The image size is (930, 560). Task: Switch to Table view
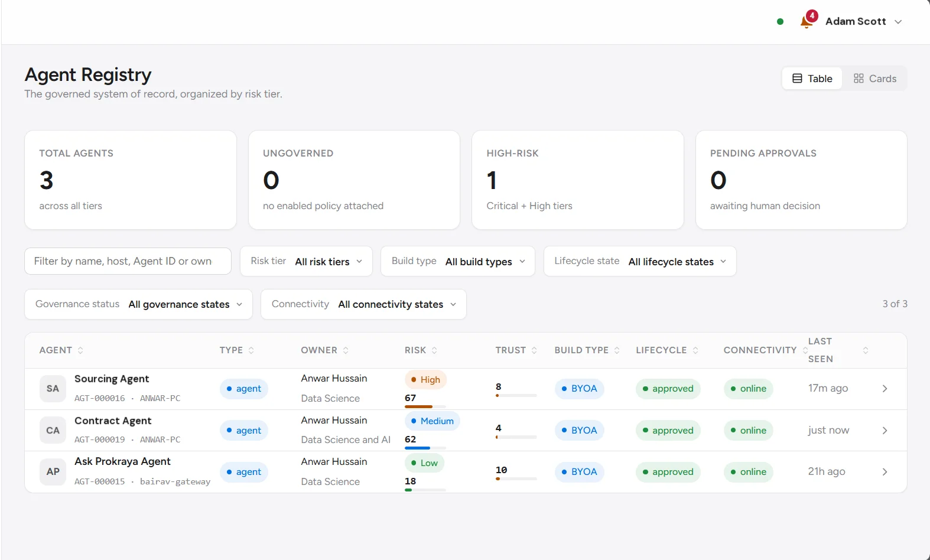pyautogui.click(x=812, y=79)
